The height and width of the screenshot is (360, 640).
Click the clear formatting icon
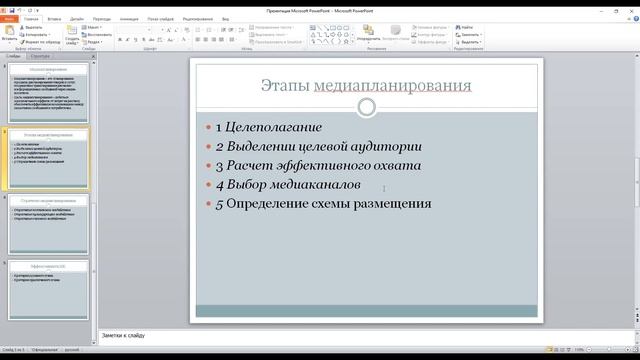point(187,30)
